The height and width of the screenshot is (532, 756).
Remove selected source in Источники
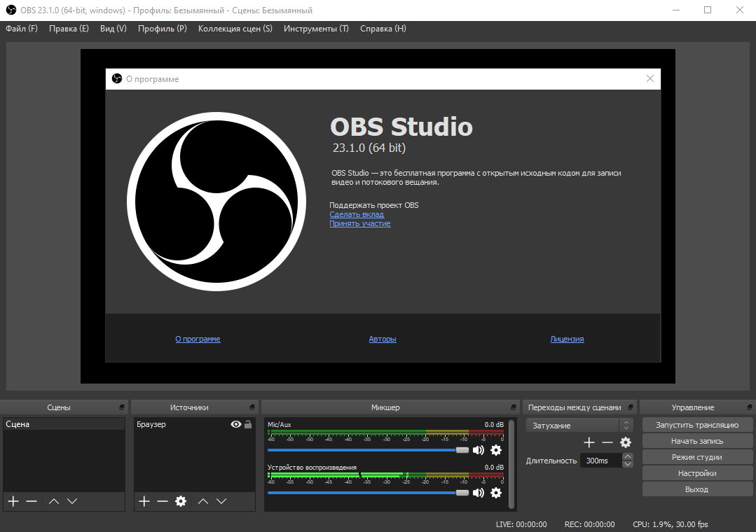pyautogui.click(x=163, y=502)
